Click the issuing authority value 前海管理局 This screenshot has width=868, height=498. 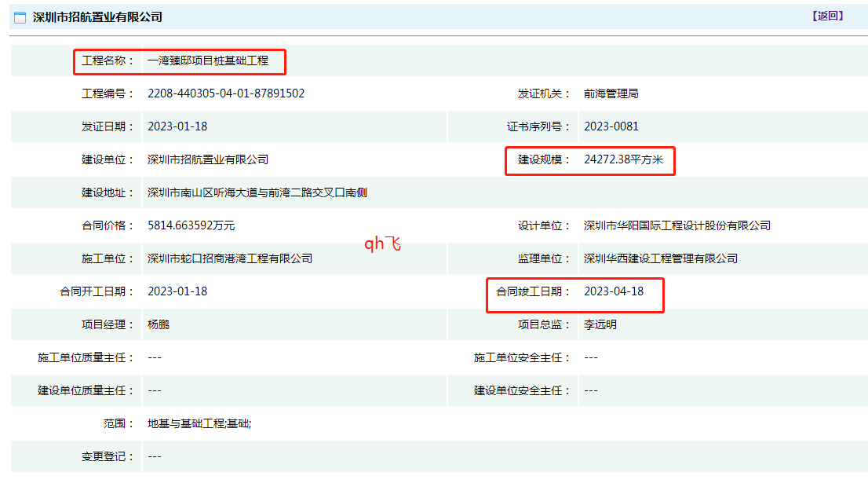click(611, 93)
